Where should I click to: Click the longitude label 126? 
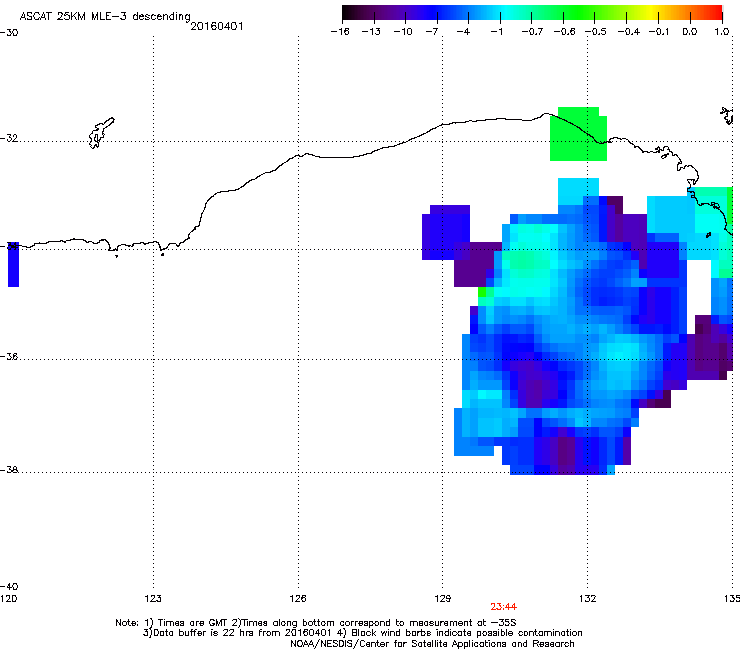click(x=298, y=599)
